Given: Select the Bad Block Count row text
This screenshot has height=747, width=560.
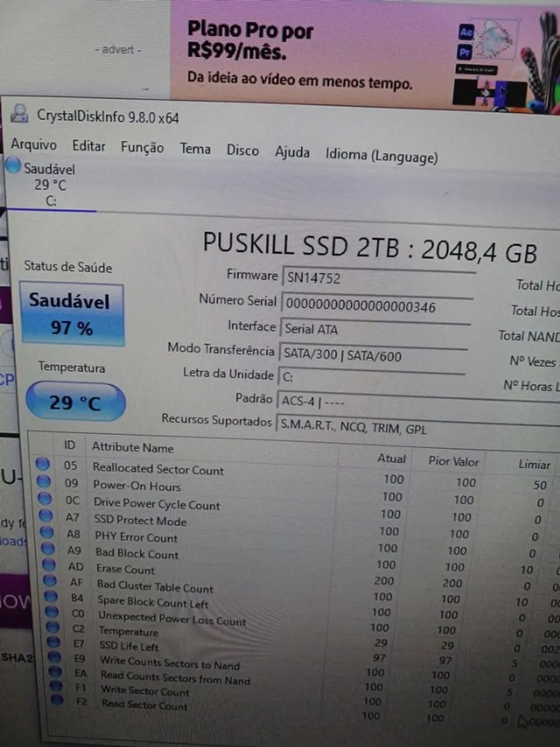Looking at the screenshot, I should click(137, 553).
